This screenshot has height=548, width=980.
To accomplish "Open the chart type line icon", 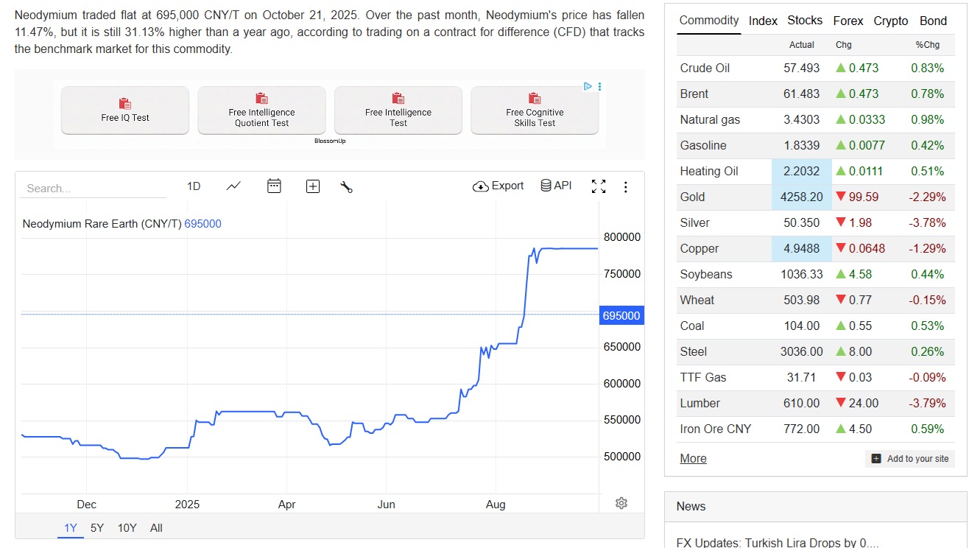I will tap(233, 186).
